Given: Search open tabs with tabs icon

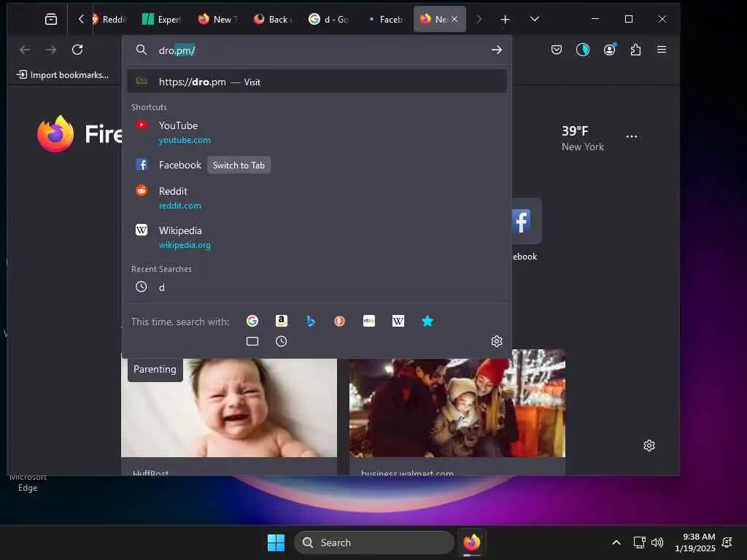Looking at the screenshot, I should click(252, 341).
